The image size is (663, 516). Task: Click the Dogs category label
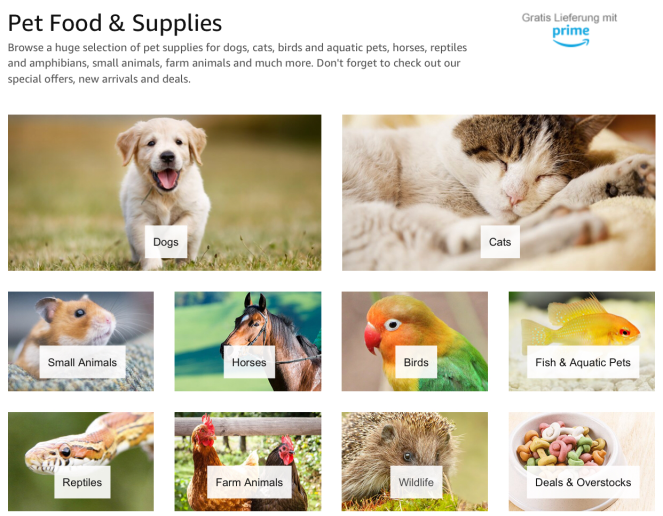166,242
